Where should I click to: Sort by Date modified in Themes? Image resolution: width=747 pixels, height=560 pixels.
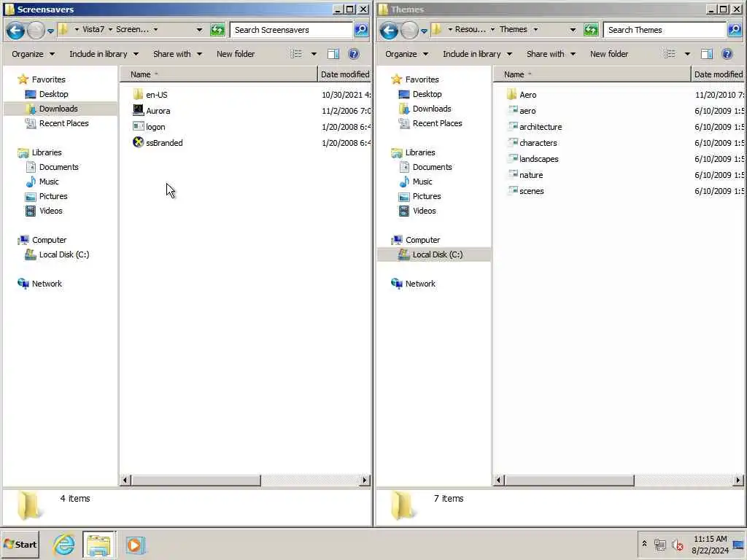(x=718, y=74)
